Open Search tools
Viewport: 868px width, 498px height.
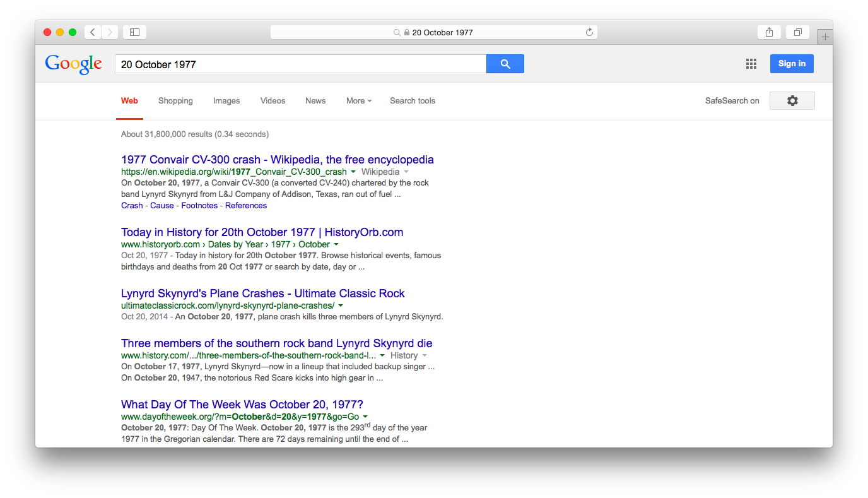pos(413,100)
